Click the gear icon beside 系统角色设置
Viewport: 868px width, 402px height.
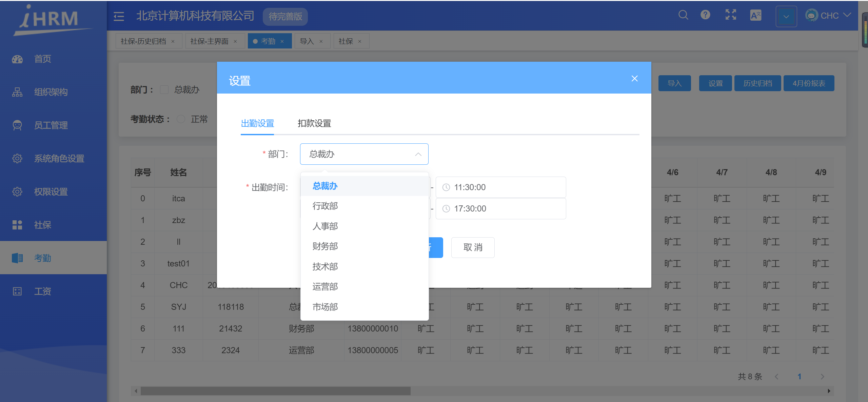[x=17, y=159]
